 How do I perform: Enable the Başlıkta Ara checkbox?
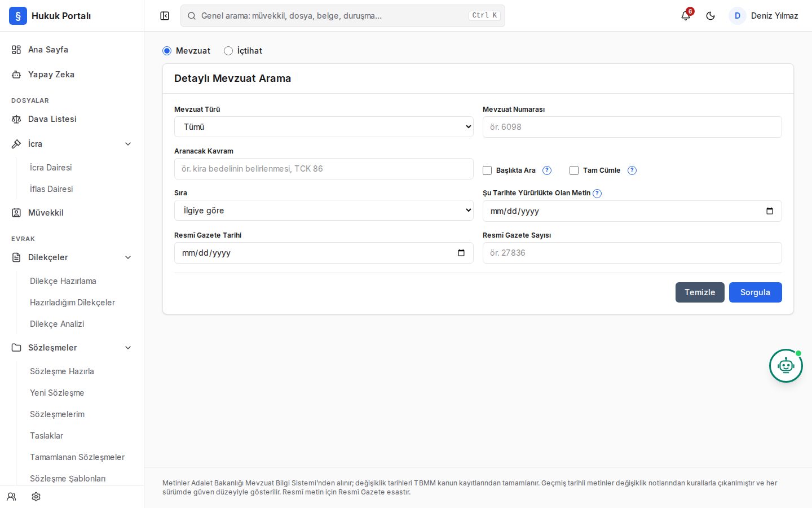pyautogui.click(x=487, y=170)
